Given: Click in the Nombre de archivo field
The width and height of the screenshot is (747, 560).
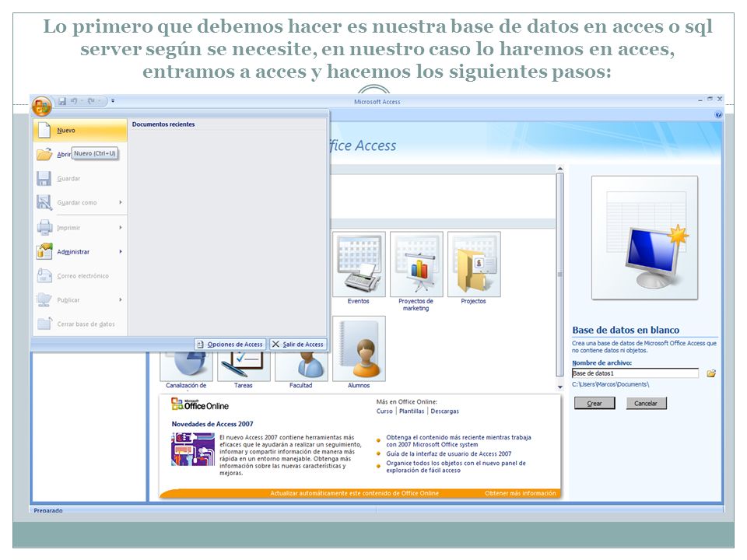Looking at the screenshot, I should (635, 373).
